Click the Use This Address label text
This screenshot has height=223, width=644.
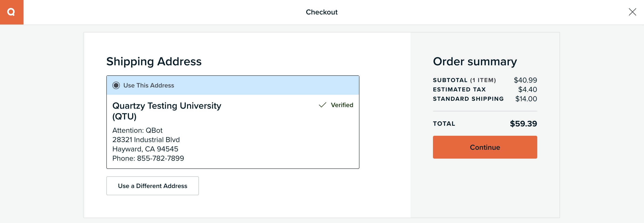point(148,85)
